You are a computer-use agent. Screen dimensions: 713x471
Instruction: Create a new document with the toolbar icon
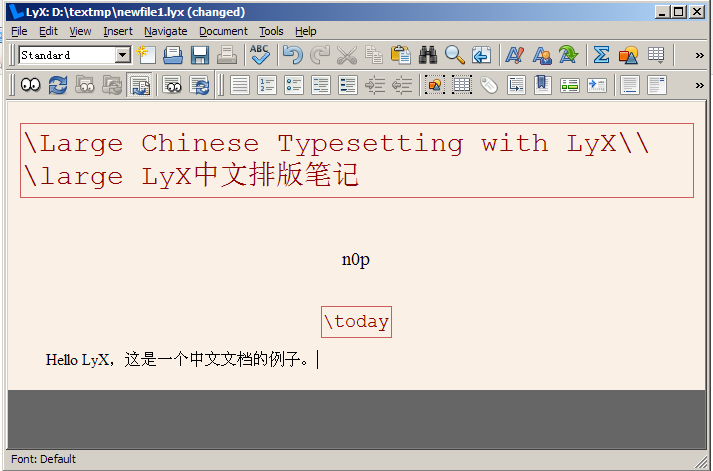[x=146, y=55]
